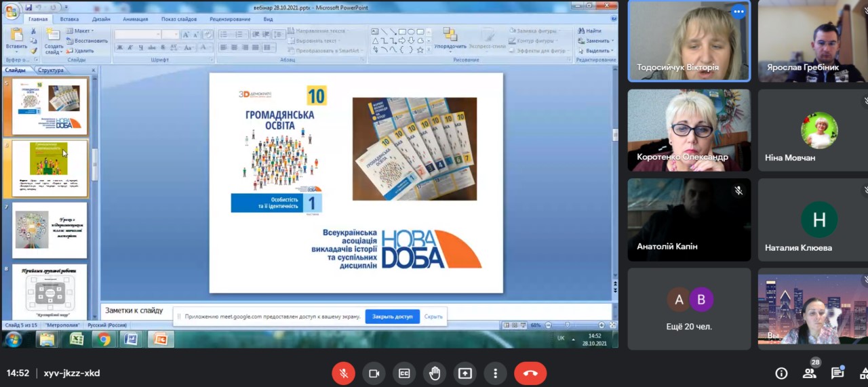Open the Показ слайдов tab

coord(180,19)
